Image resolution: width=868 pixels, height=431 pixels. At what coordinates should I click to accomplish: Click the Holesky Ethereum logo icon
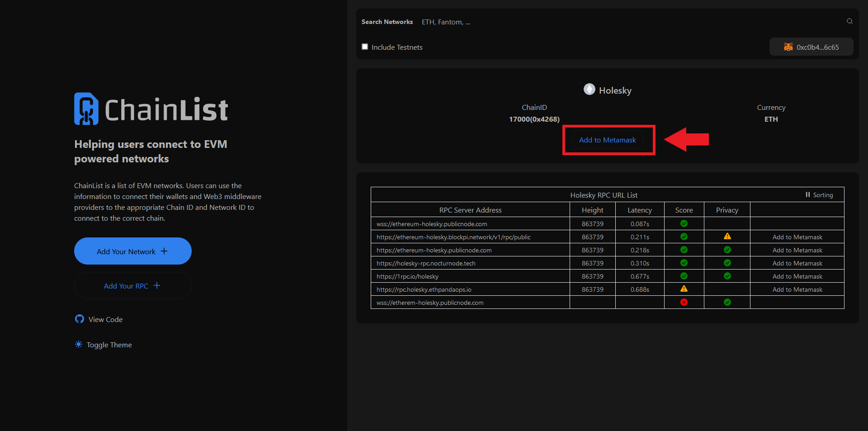589,90
